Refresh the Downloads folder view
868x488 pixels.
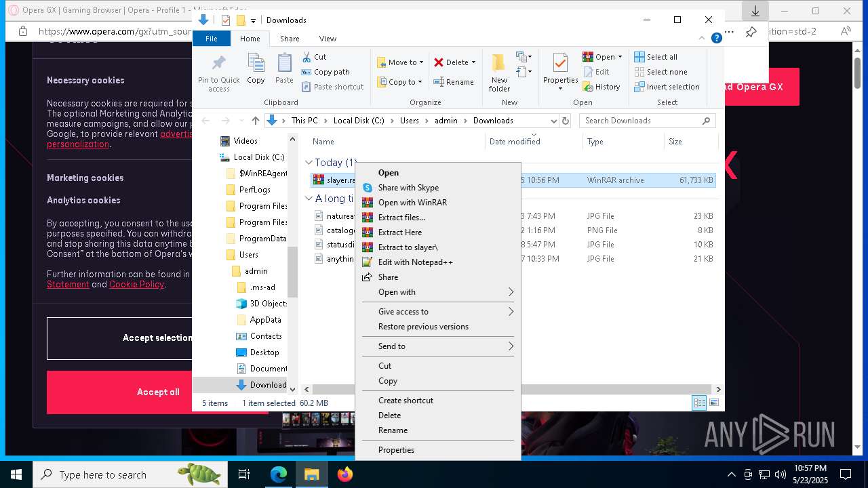point(566,121)
